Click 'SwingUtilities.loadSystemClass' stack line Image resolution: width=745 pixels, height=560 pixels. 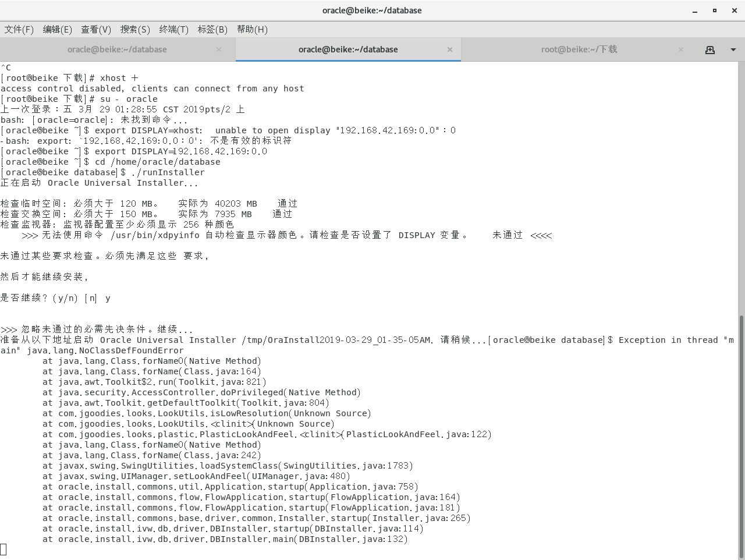pos(228,466)
